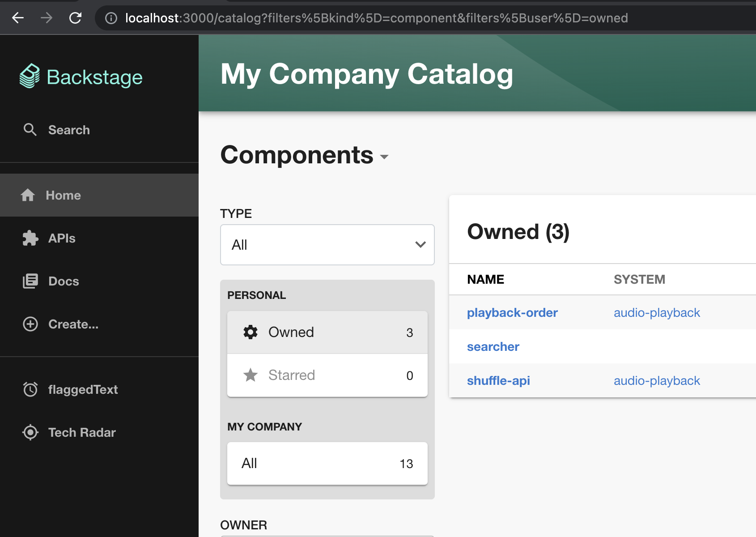
Task: Open the searcher component
Action: [x=493, y=346]
